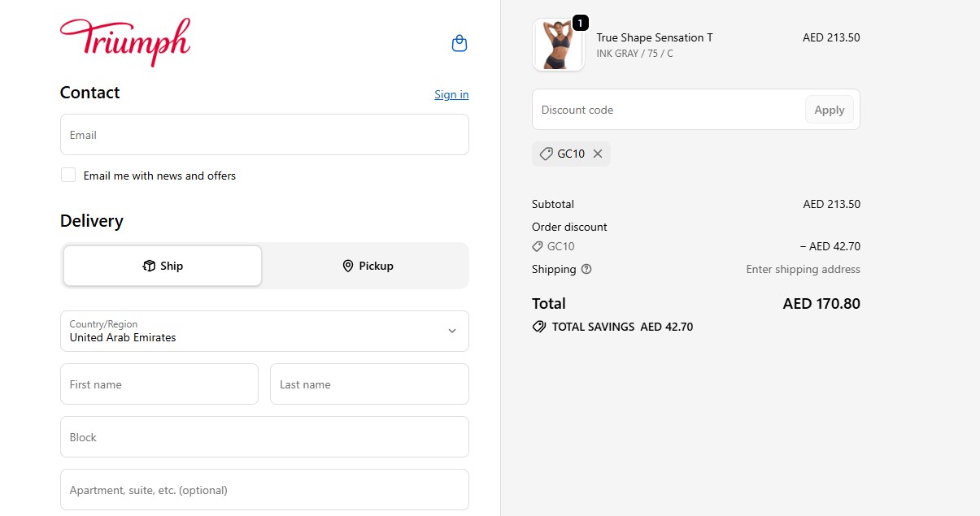
Task: Click the INK GRAY / 75 / C variant text
Action: [634, 54]
